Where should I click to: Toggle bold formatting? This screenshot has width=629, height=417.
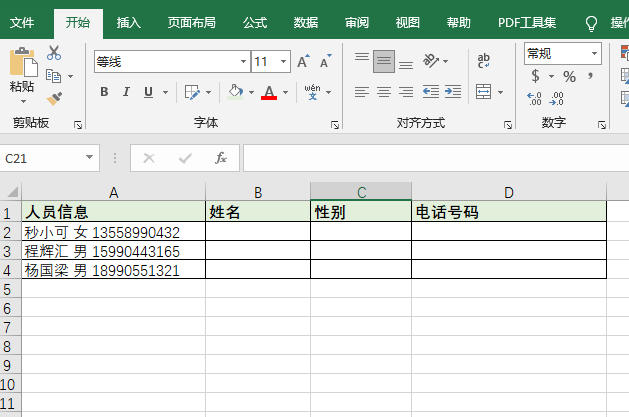(x=104, y=92)
